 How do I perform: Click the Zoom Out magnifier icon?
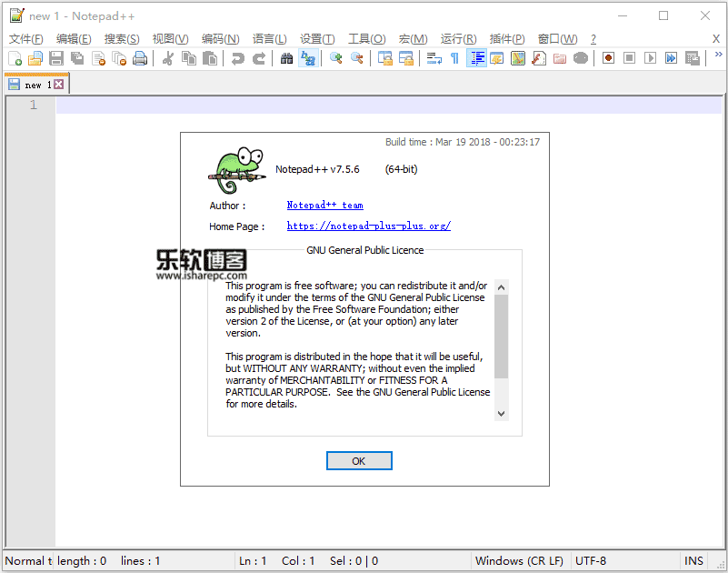coord(357,58)
